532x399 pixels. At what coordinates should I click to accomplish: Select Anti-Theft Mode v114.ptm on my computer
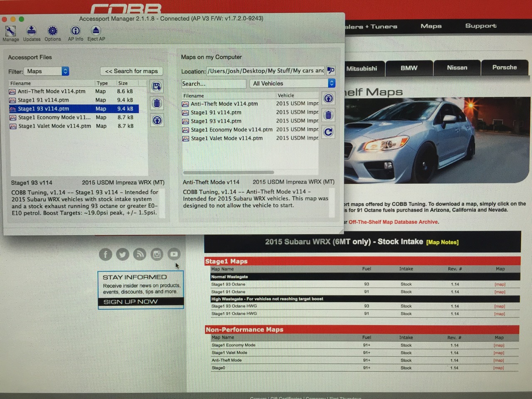point(251,104)
